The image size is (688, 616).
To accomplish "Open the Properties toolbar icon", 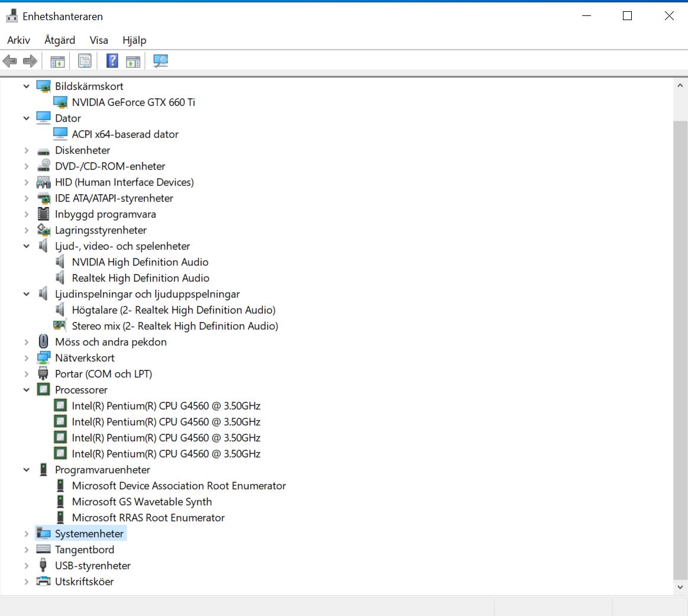I will [x=85, y=61].
